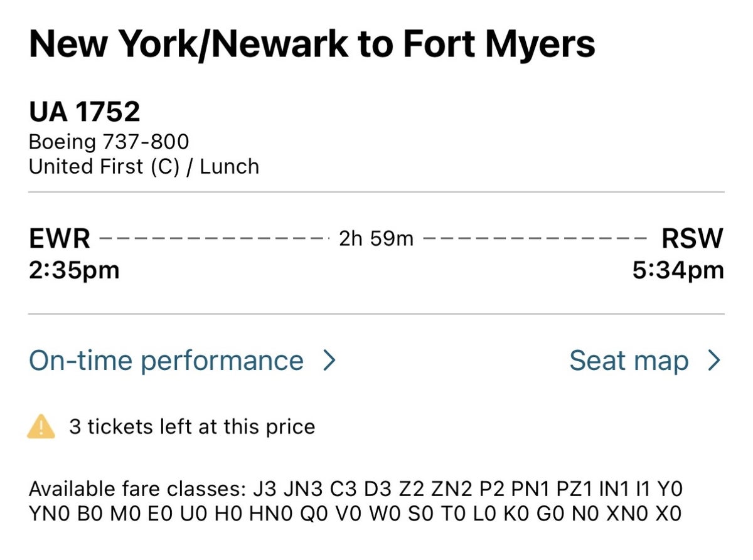The height and width of the screenshot is (560, 753).
Task: Click the 2h 59m flight duration
Action: (376, 239)
